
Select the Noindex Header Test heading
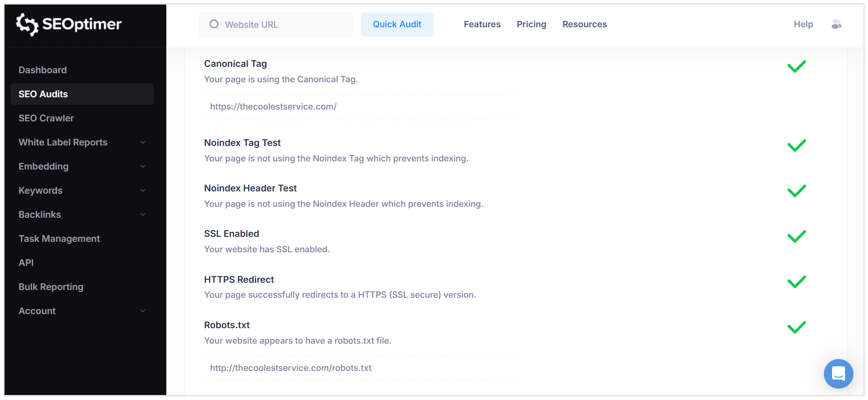[x=250, y=188]
